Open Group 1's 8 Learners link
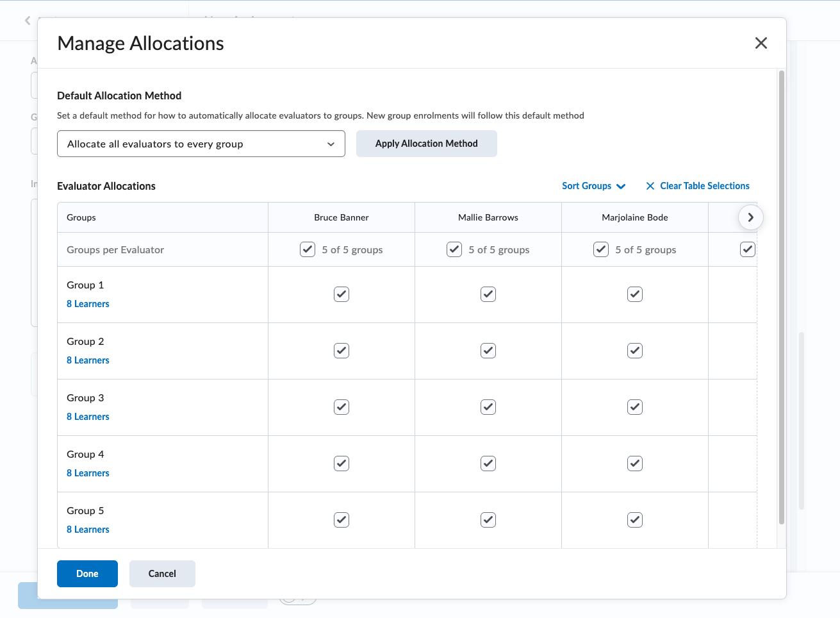The height and width of the screenshot is (618, 840). pos(88,304)
